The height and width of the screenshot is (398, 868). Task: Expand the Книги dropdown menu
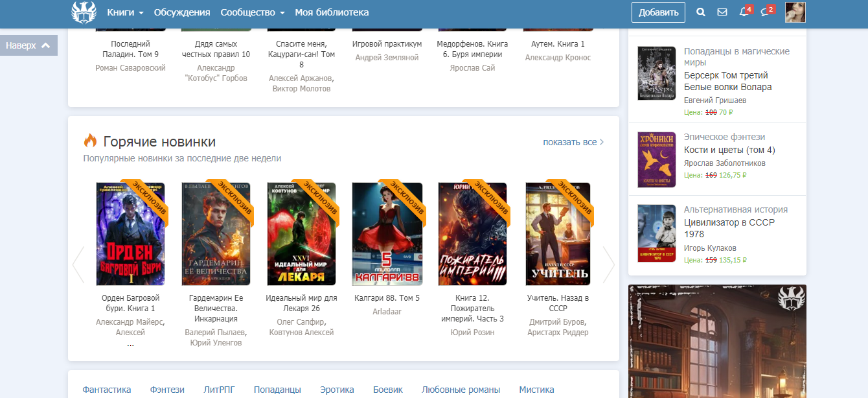pos(125,12)
